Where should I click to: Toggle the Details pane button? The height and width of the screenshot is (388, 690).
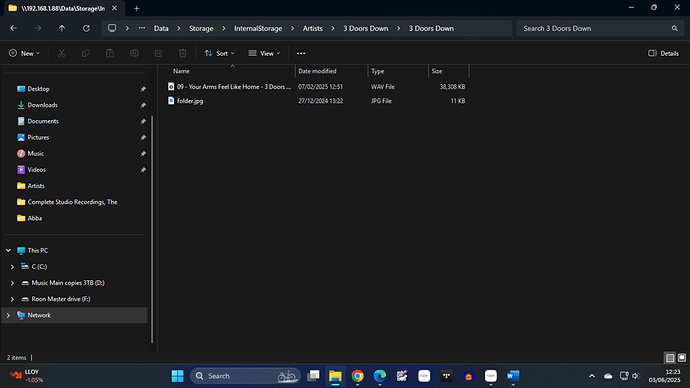pos(663,53)
